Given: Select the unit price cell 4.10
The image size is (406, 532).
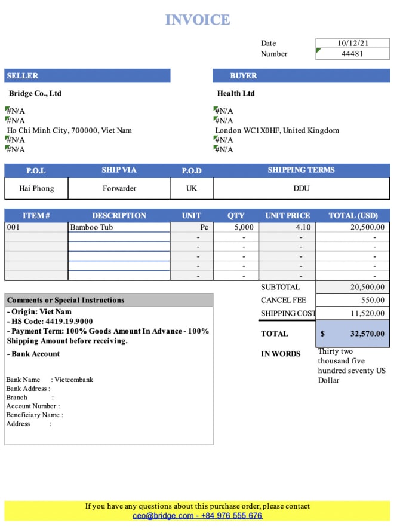Looking at the screenshot, I should [x=287, y=227].
